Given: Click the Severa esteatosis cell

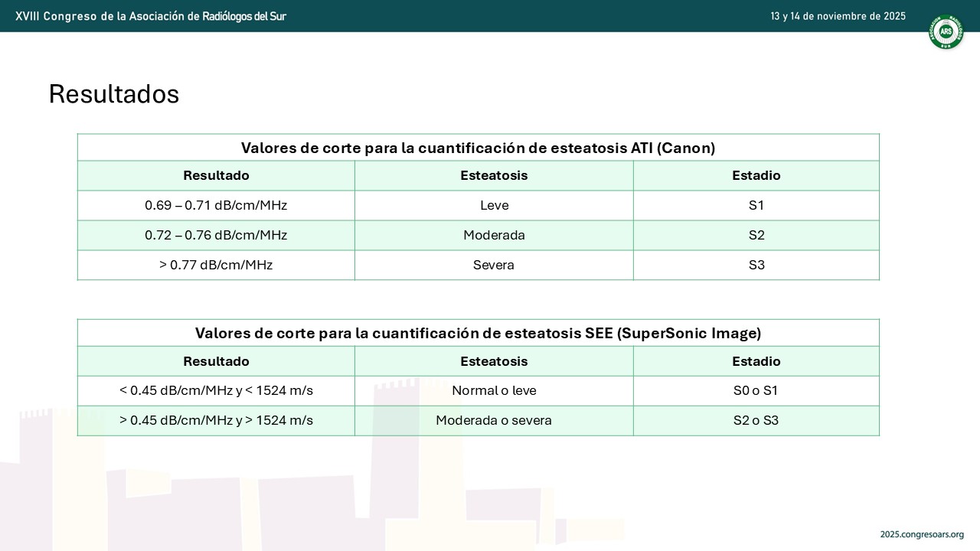Looking at the screenshot, I should click(494, 265).
